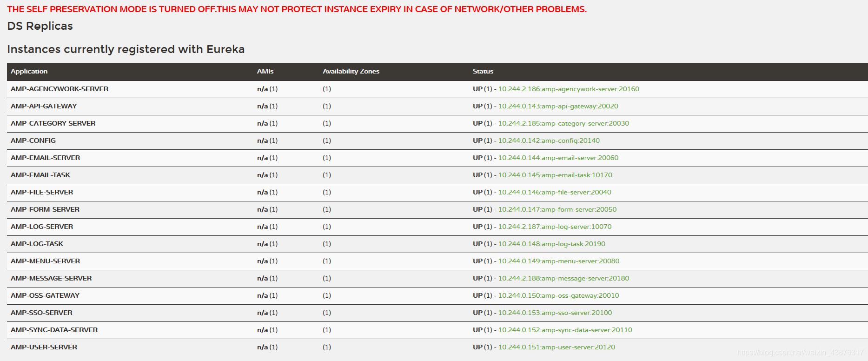Click the availability zones cell for AMP-LOG-TASK
Image resolution: width=868 pixels, height=361 pixels.
pos(327,244)
